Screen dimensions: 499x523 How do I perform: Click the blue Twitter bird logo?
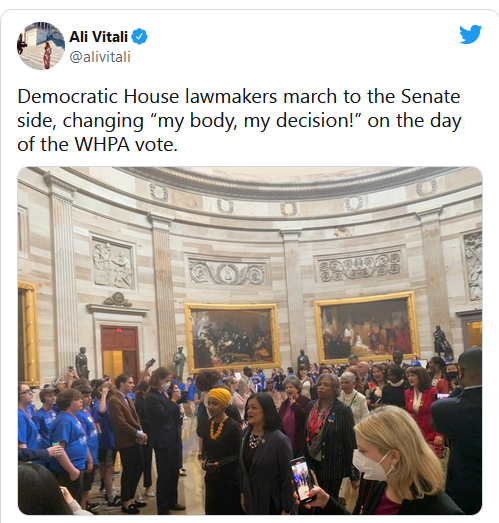tap(470, 34)
